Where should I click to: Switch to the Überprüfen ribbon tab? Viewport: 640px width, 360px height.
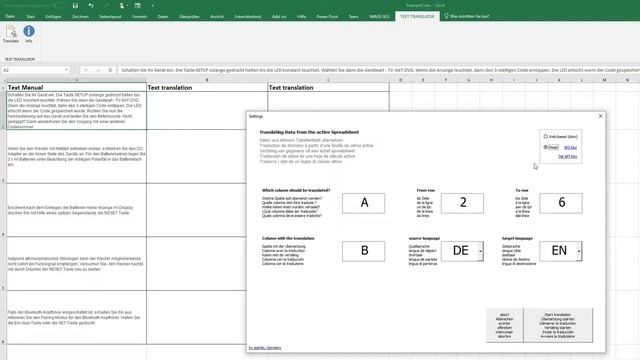tap(189, 16)
